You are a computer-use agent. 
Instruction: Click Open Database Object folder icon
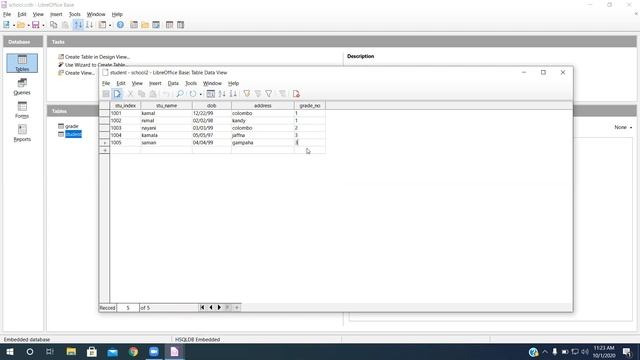(x=145, y=25)
